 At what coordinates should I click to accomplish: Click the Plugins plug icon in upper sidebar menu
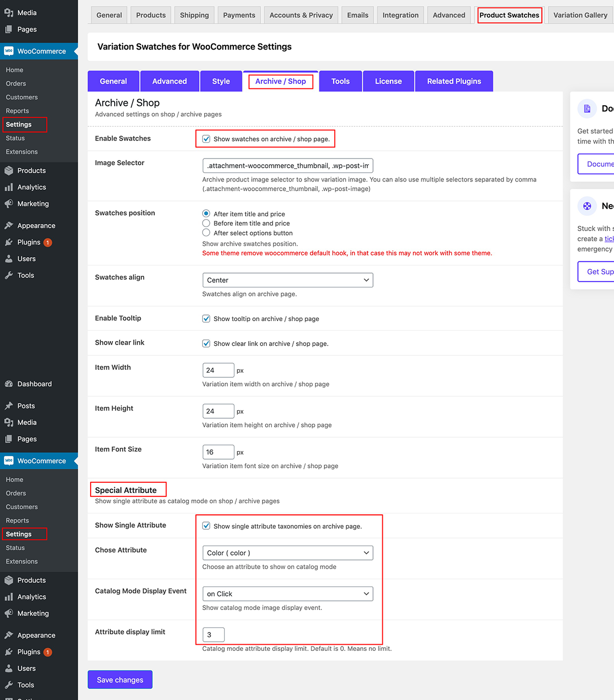(9, 242)
